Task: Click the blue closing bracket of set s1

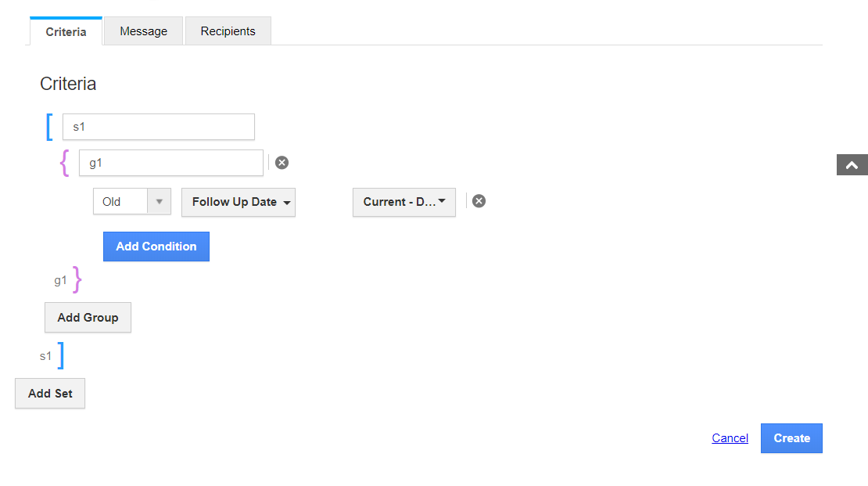Action: coord(60,355)
